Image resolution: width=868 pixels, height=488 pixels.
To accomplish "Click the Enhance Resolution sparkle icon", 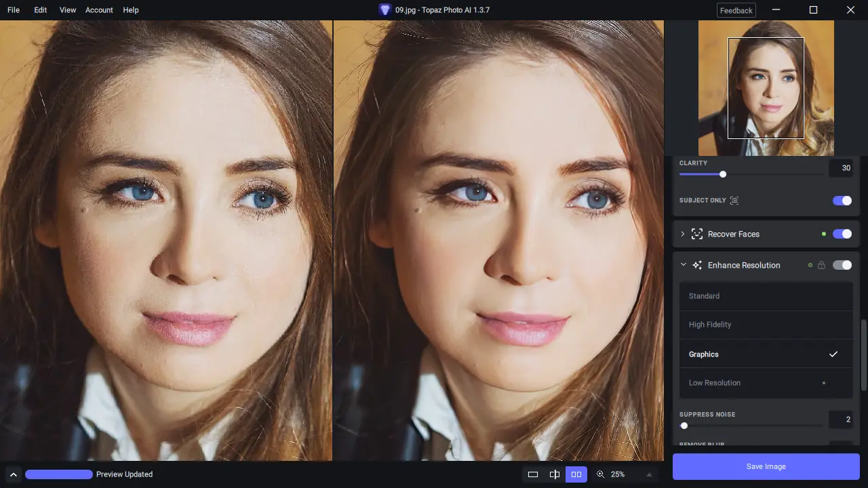I will tap(696, 265).
